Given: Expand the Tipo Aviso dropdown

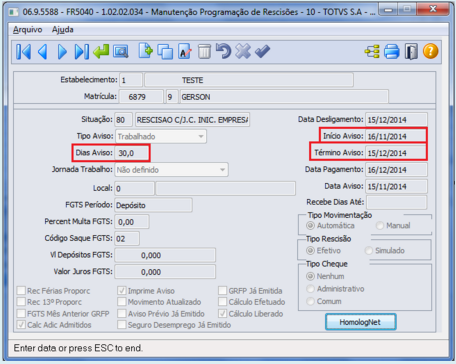Looking at the screenshot, I should 201,136.
